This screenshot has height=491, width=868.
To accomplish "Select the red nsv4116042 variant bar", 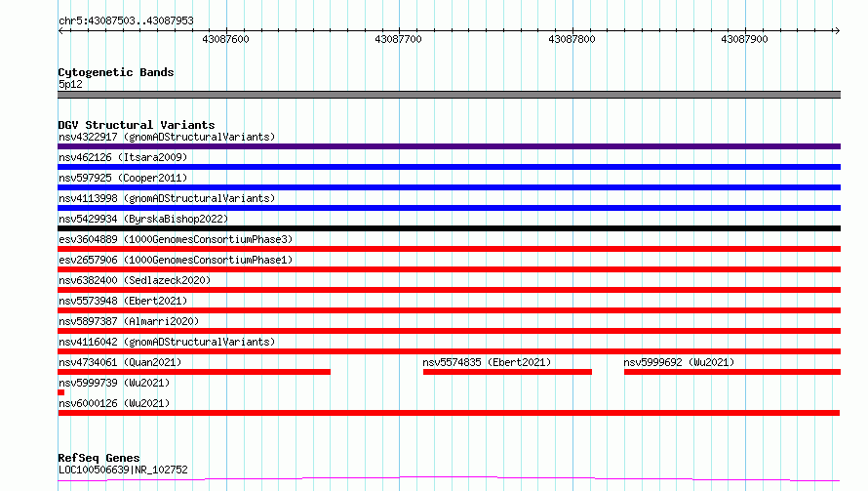I will pos(449,351).
